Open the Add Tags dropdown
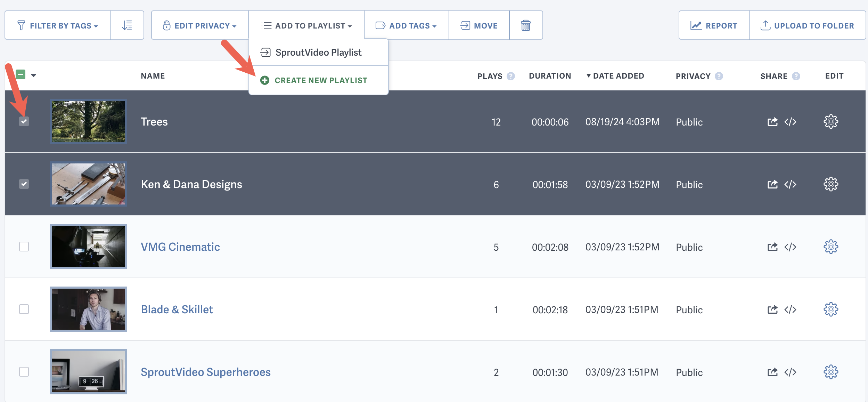 coord(406,25)
